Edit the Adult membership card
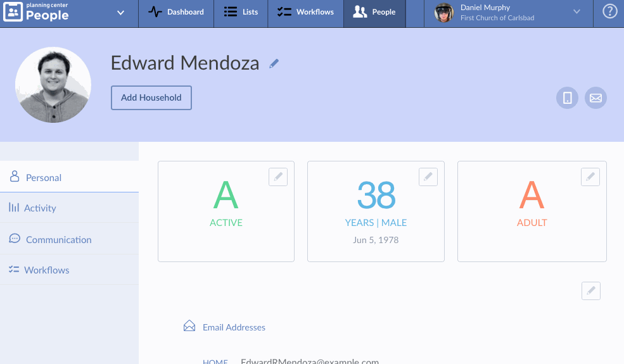This screenshot has height=364, width=624. coord(590,177)
